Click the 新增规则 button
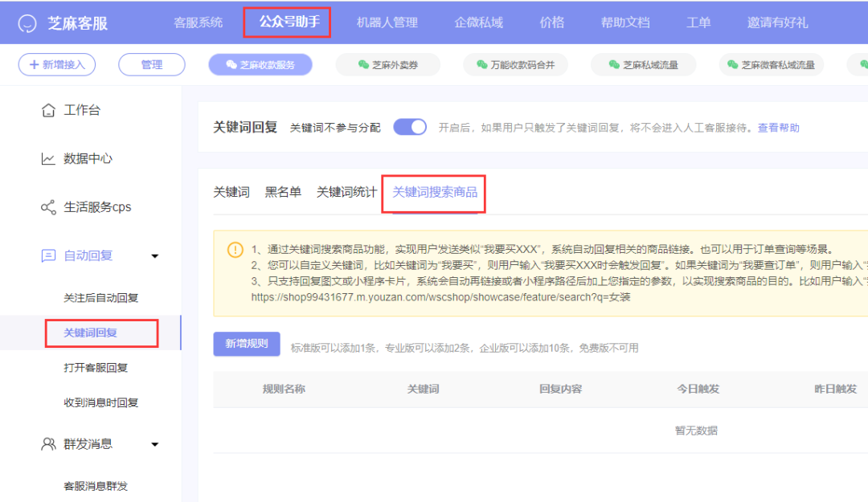Viewport: 868px width, 502px height. click(246, 344)
